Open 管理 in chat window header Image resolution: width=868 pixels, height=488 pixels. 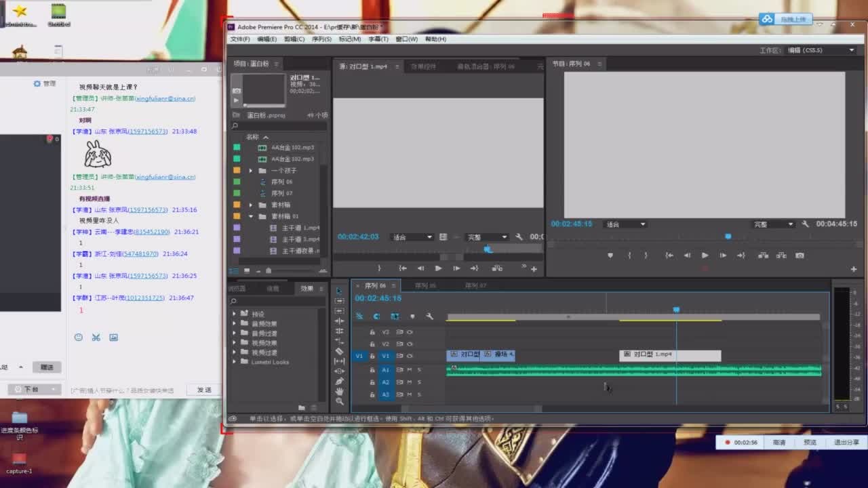tap(45, 83)
